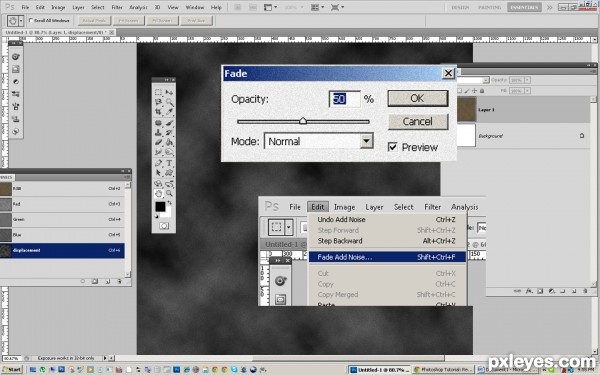Open Photoshop Tutorials taskbar button
Screen dimensions: 600x375
pos(443,370)
